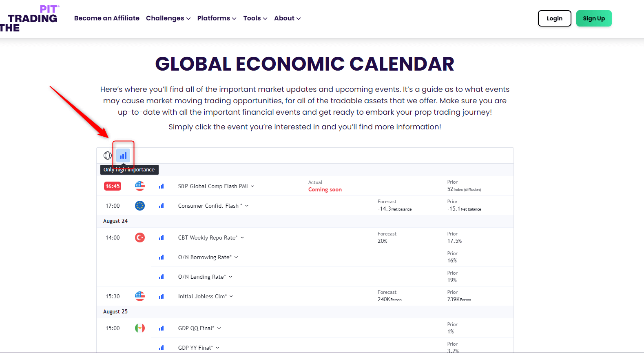Click the Mexico flag beside GDP QQ Final
644x353 pixels.
tap(140, 328)
